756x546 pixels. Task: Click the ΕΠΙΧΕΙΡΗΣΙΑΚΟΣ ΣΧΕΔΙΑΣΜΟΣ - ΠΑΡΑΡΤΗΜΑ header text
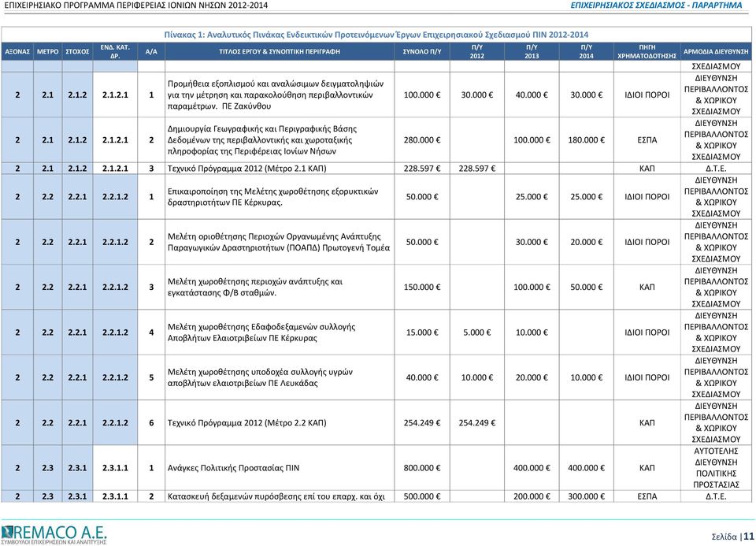(656, 6)
